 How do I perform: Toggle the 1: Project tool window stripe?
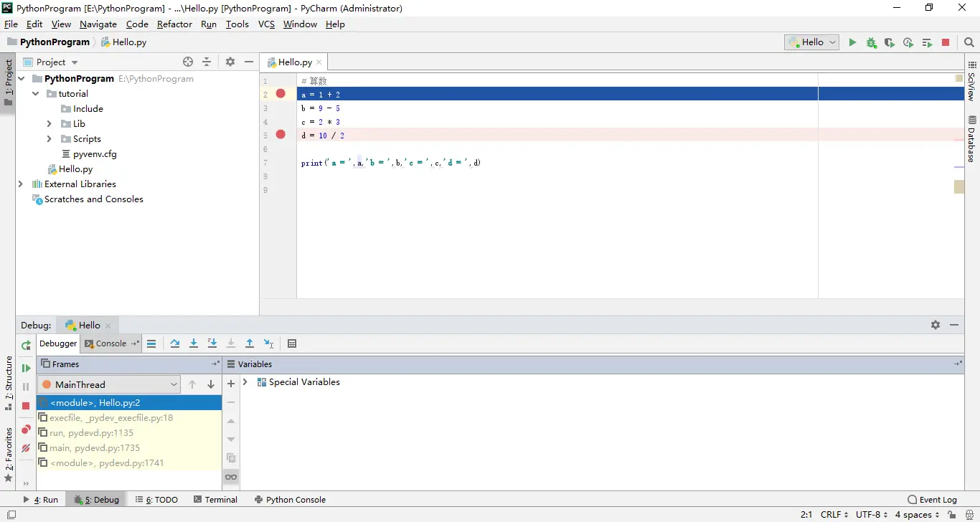point(9,82)
